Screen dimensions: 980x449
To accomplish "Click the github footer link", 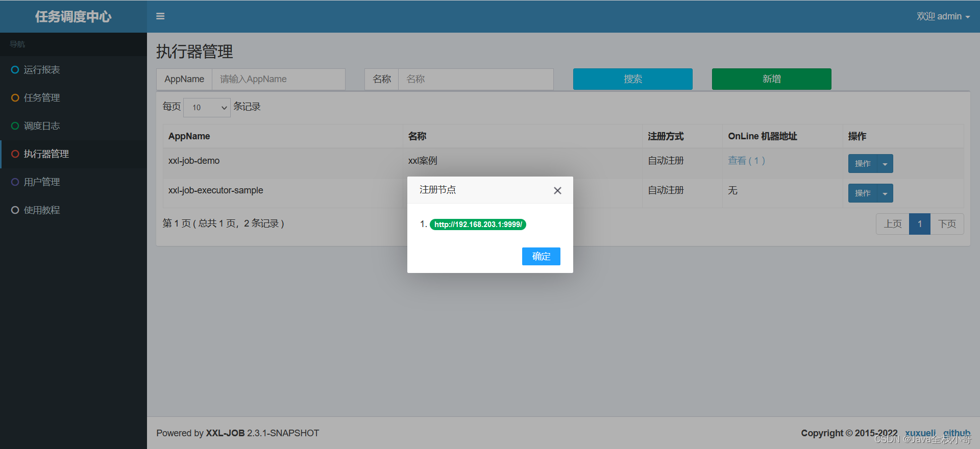I will click(957, 433).
